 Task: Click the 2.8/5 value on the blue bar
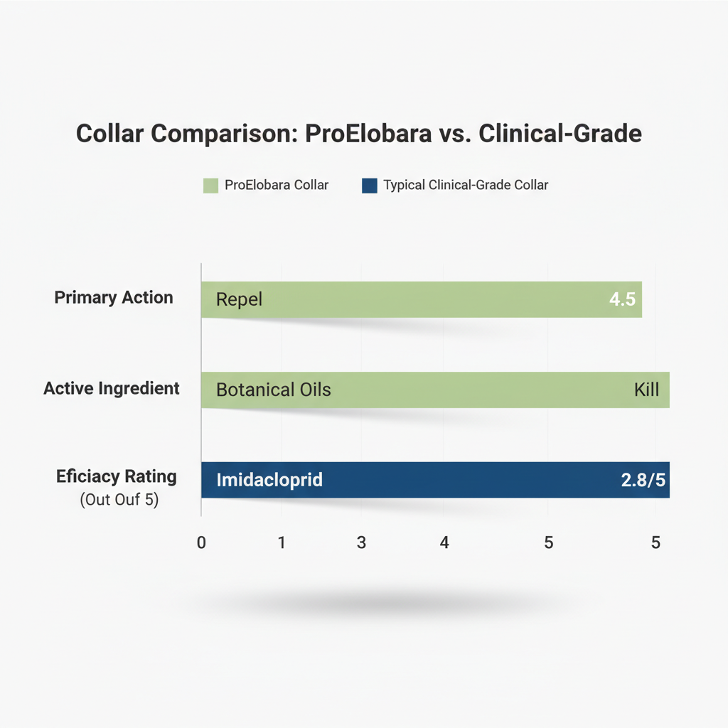(x=643, y=480)
